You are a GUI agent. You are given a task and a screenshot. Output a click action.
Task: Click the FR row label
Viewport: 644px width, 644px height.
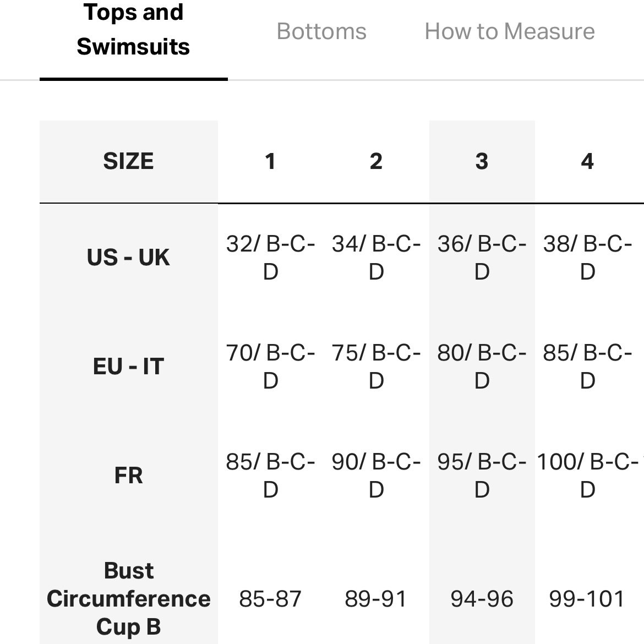[x=129, y=476]
